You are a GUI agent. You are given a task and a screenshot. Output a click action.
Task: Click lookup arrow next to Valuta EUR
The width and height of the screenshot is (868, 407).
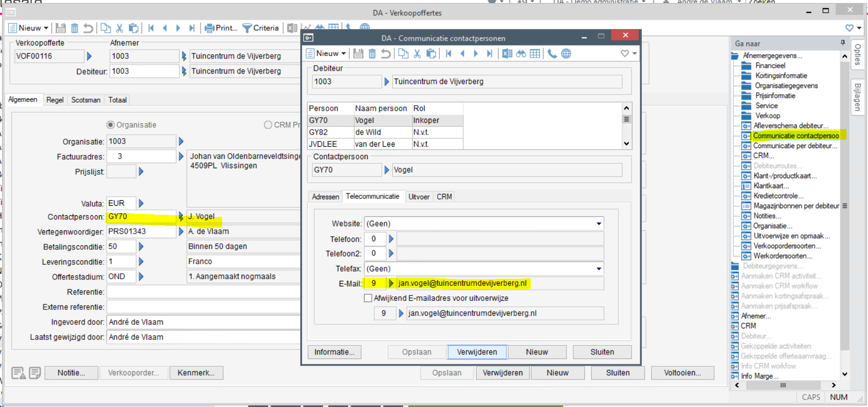(141, 203)
